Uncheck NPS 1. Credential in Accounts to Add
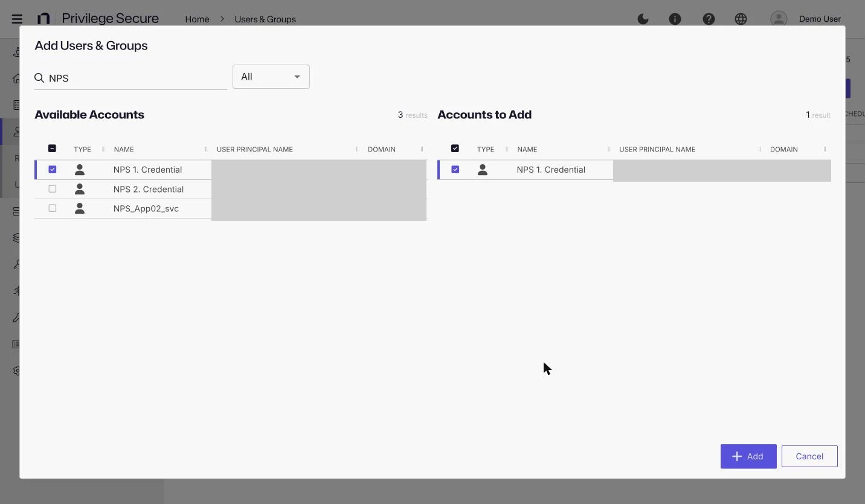This screenshot has height=504, width=865. (455, 170)
